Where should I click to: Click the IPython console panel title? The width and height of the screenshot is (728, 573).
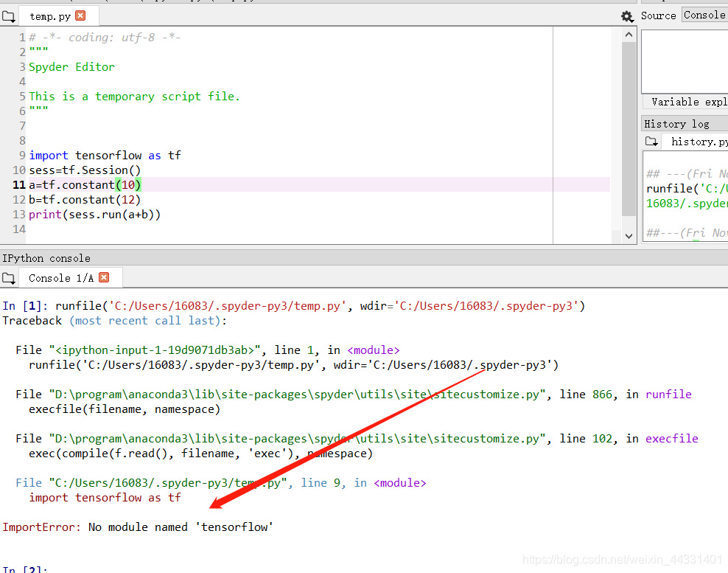click(x=46, y=258)
